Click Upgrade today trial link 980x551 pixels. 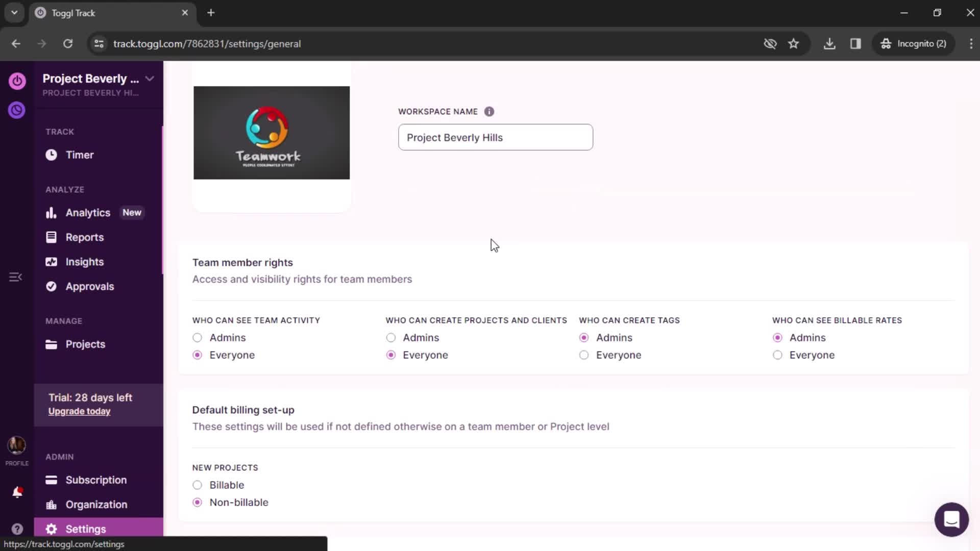(80, 411)
